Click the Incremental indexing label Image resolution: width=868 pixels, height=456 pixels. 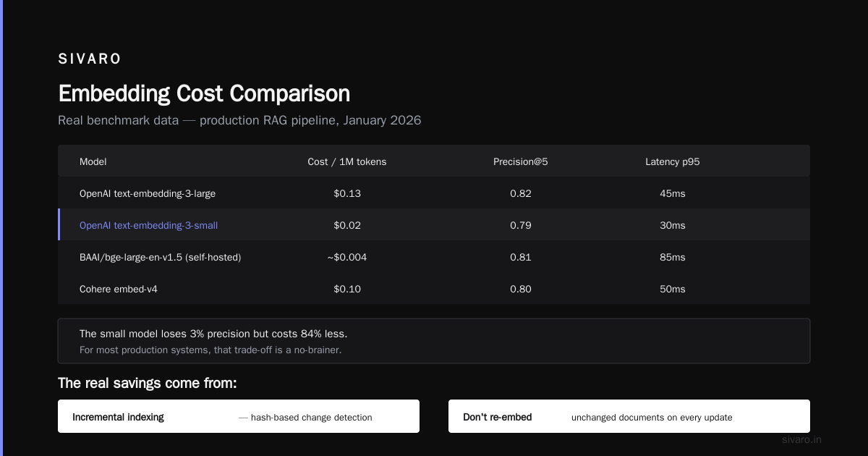118,417
